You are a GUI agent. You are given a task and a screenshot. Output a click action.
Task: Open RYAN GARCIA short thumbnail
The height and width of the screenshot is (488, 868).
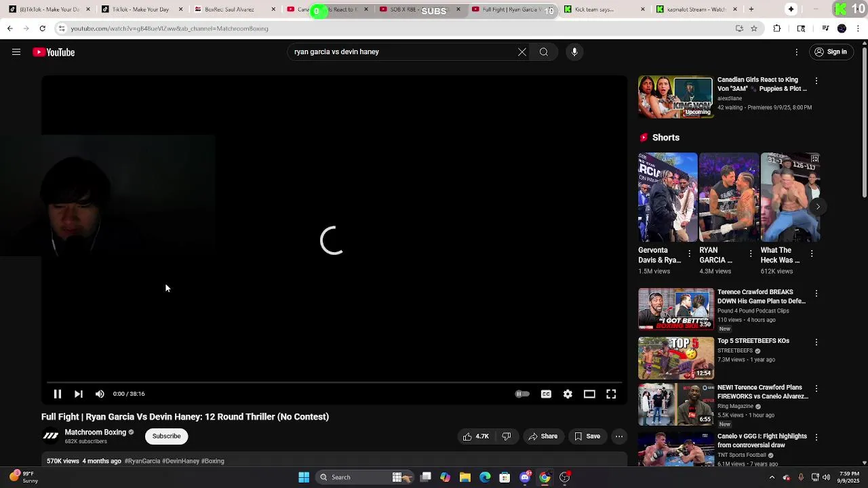pyautogui.click(x=729, y=197)
